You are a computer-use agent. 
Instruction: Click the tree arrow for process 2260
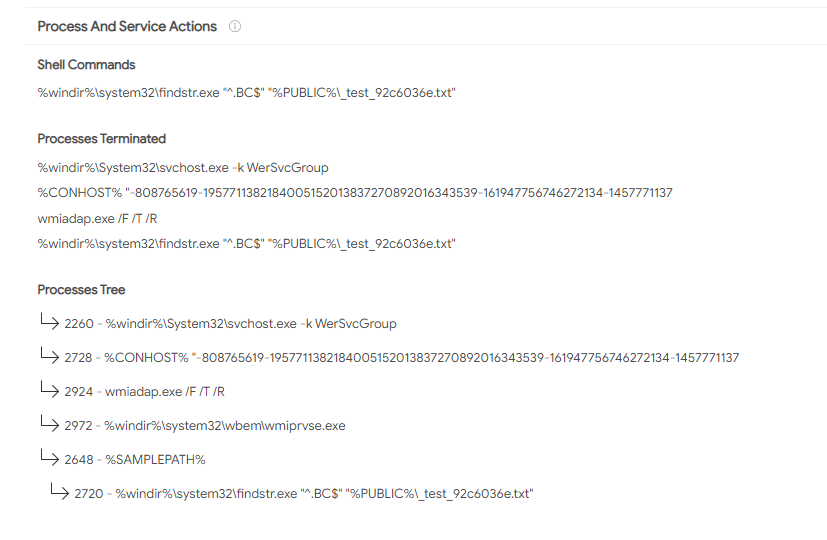[x=50, y=321]
